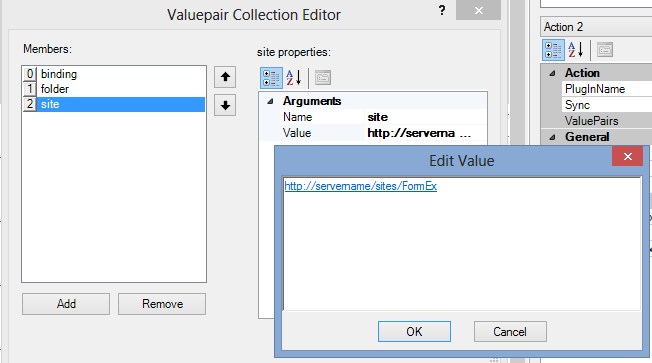Click the help question mark in the Collection Editor
652x363 pixels.
click(x=442, y=10)
